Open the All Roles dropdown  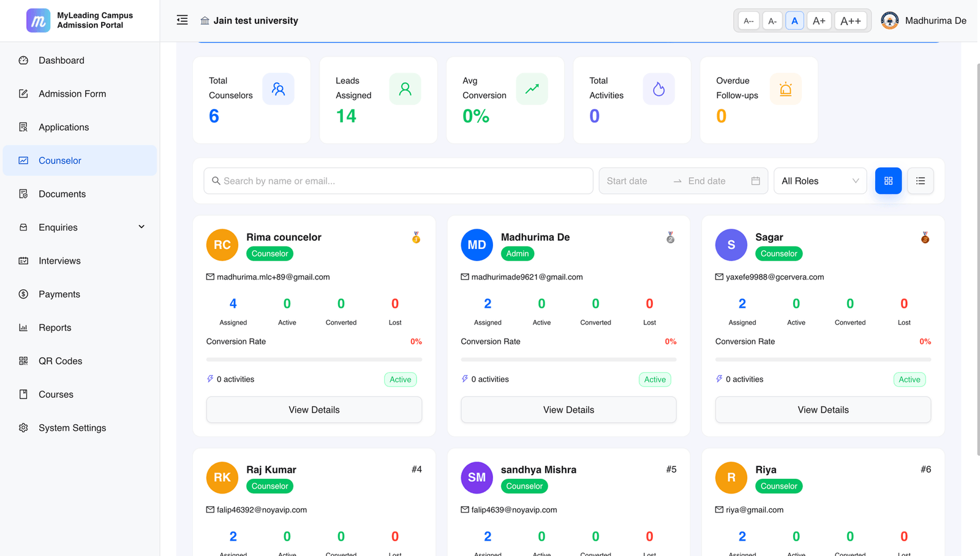coord(820,181)
